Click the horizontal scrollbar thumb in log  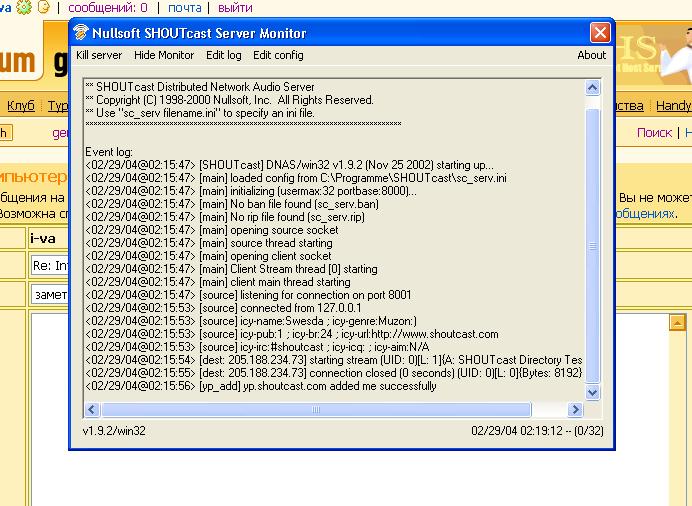(316, 409)
